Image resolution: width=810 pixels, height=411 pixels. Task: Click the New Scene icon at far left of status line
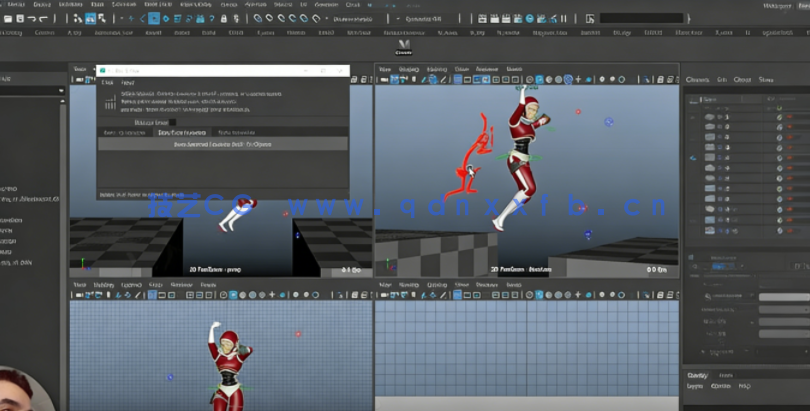click(x=8, y=18)
